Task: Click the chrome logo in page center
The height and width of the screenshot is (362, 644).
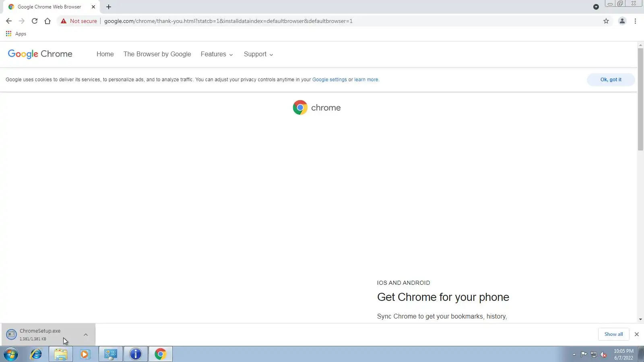Action: 317,107
